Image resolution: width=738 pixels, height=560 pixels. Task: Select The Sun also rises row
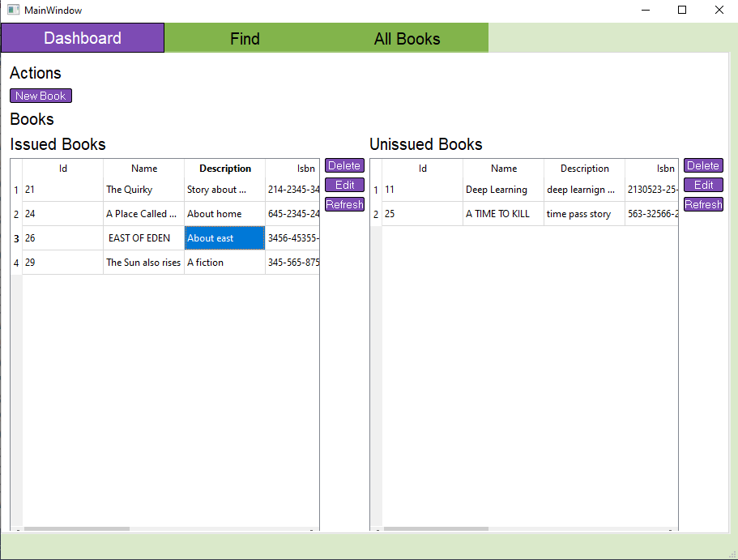point(143,262)
